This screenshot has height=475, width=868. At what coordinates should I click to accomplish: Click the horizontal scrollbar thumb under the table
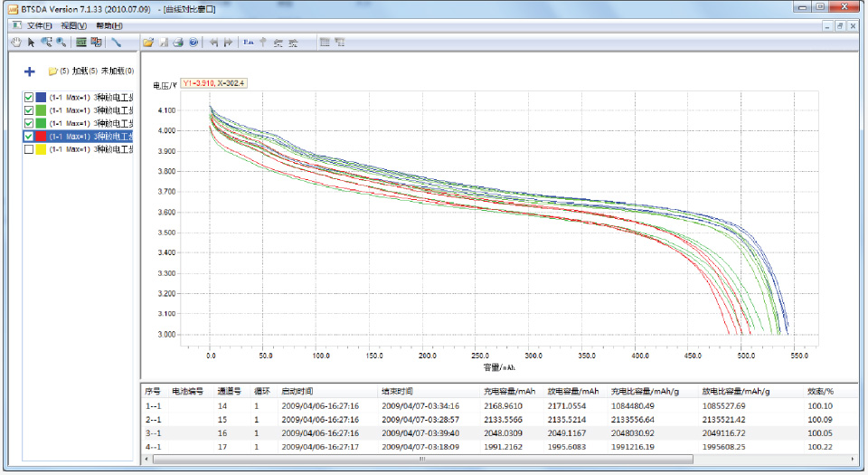423,460
